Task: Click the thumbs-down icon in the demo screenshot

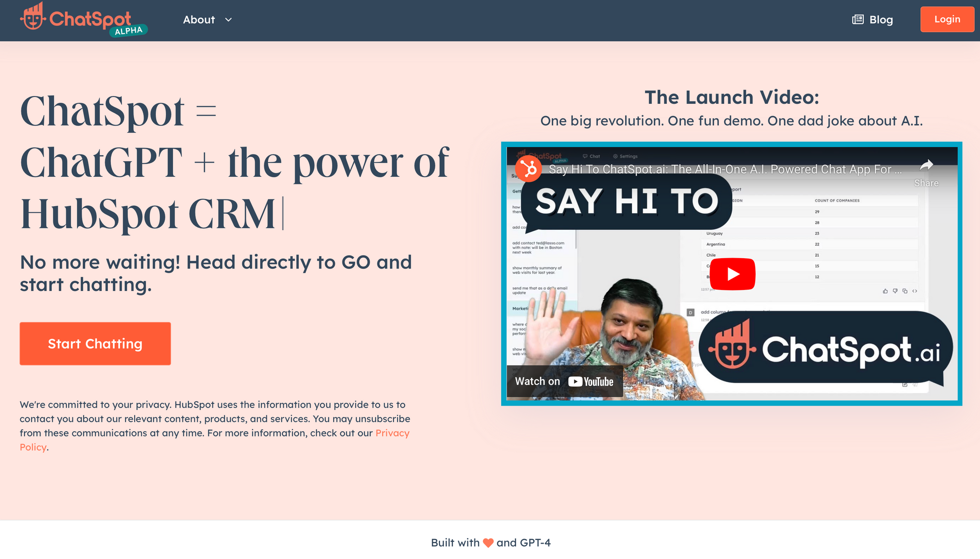Action: tap(895, 291)
